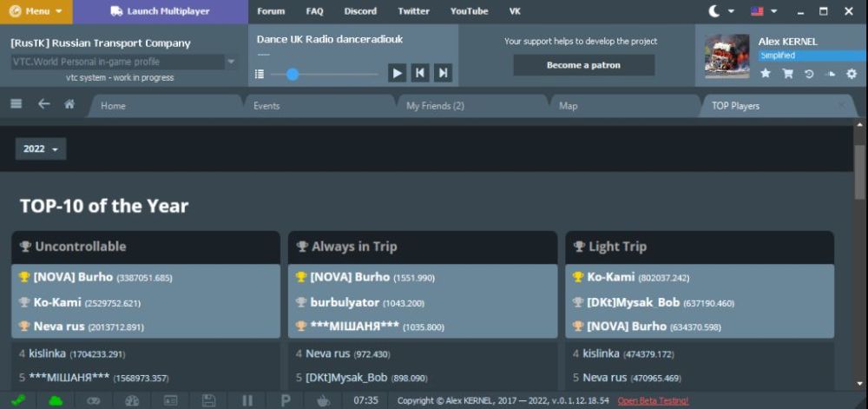Viewport: 868px width, 409px height.
Task: Toggle the hamburger sidebar menu icon
Action: click(16, 104)
